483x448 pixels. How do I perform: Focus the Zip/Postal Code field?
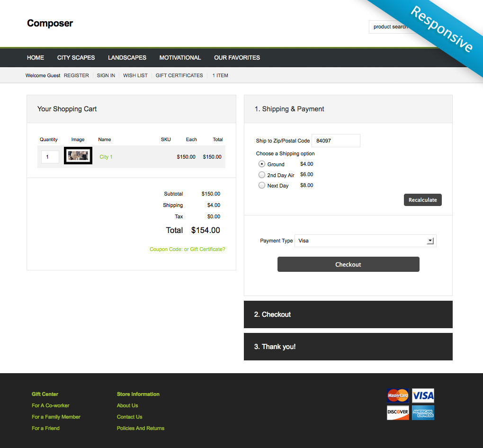coord(336,141)
